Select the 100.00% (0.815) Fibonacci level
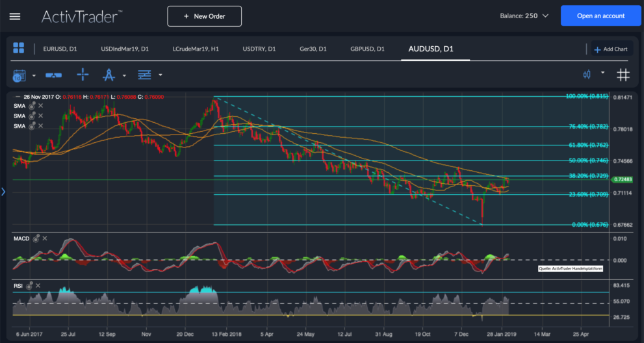The height and width of the screenshot is (343, 644). [587, 96]
